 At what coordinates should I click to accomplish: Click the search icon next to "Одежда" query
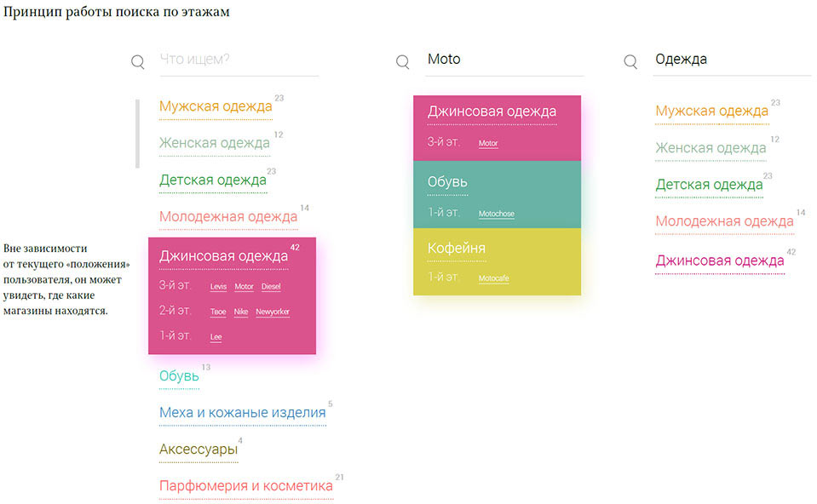(630, 61)
